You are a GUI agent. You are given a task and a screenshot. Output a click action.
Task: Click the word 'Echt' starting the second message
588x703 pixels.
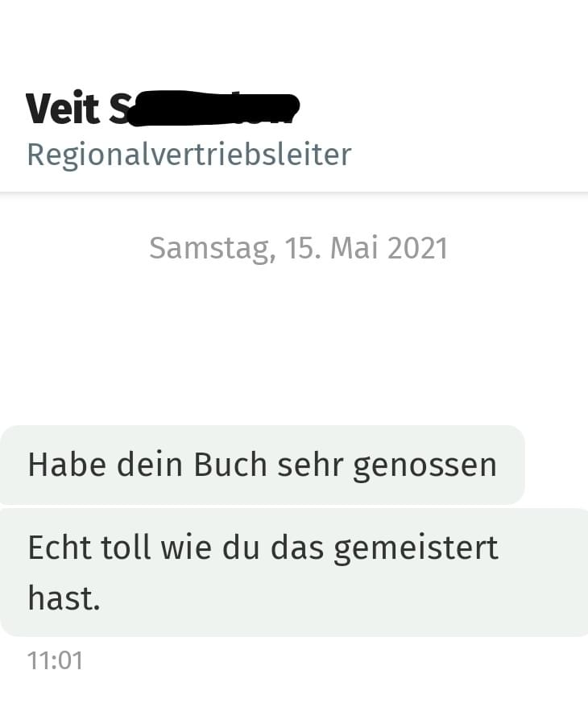[60, 548]
